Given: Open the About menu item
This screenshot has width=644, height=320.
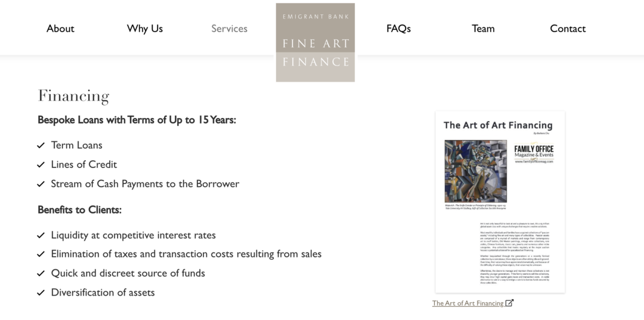Looking at the screenshot, I should coord(60,29).
